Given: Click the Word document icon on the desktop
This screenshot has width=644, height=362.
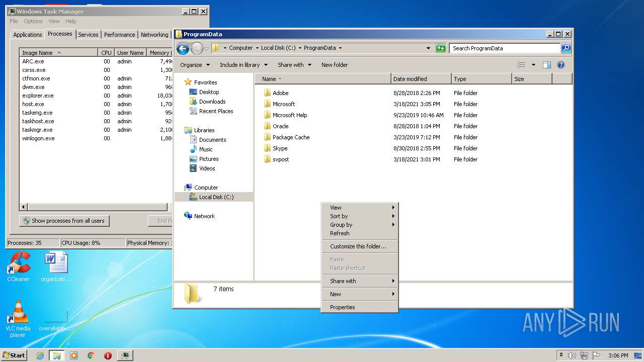Looking at the screenshot, I should point(55,266).
